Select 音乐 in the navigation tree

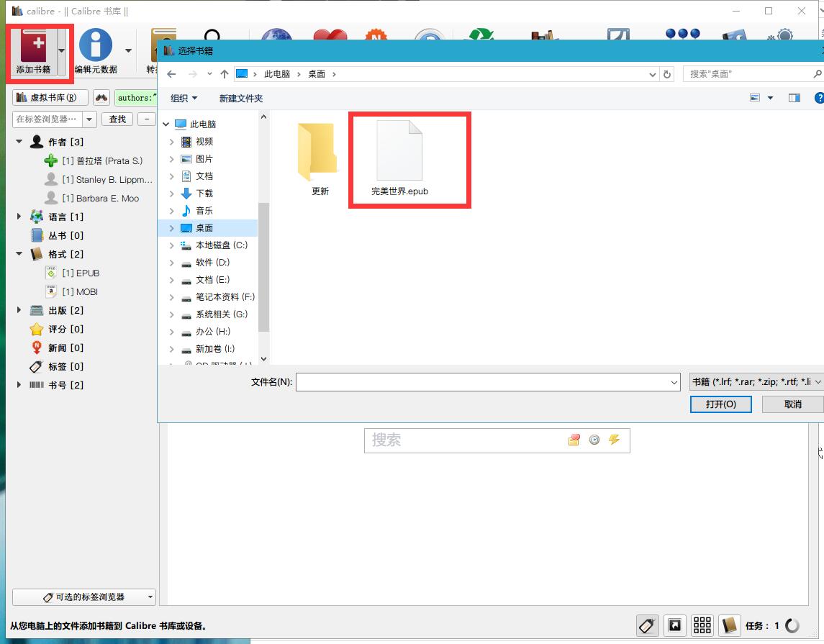click(x=204, y=211)
